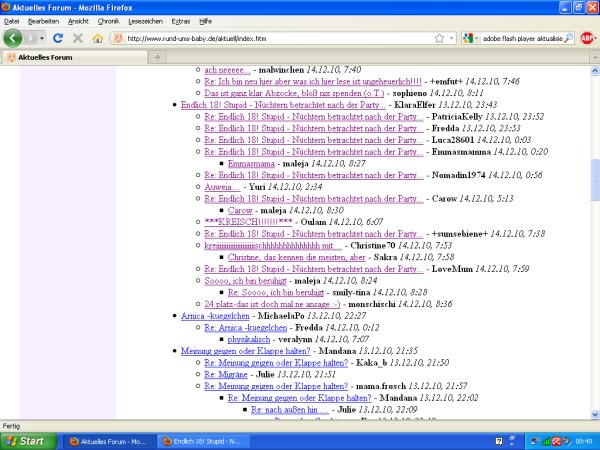The height and width of the screenshot is (450, 600).
Task: Open the KlaraElfer 'Endlich 18! Stupid' thread link
Action: (283, 105)
